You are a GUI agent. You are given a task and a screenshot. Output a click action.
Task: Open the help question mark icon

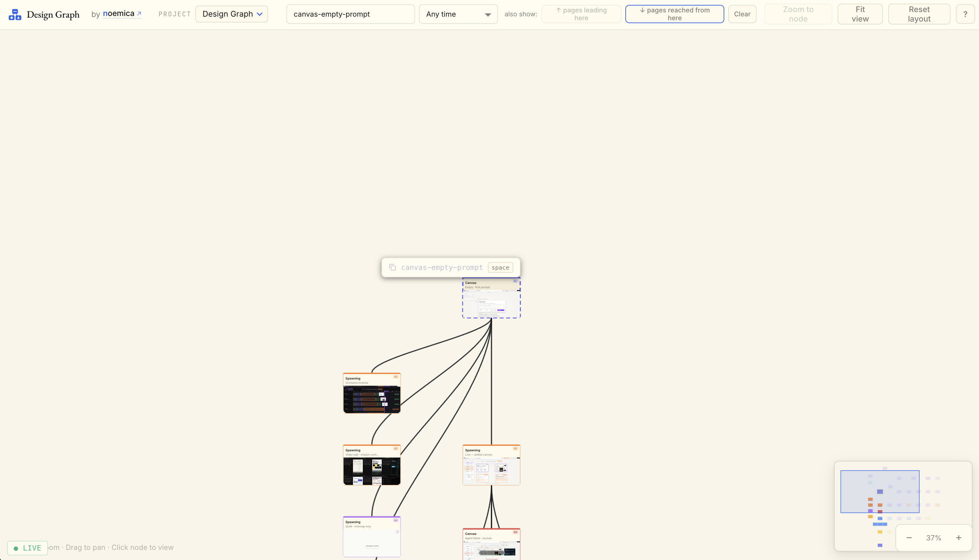[965, 14]
